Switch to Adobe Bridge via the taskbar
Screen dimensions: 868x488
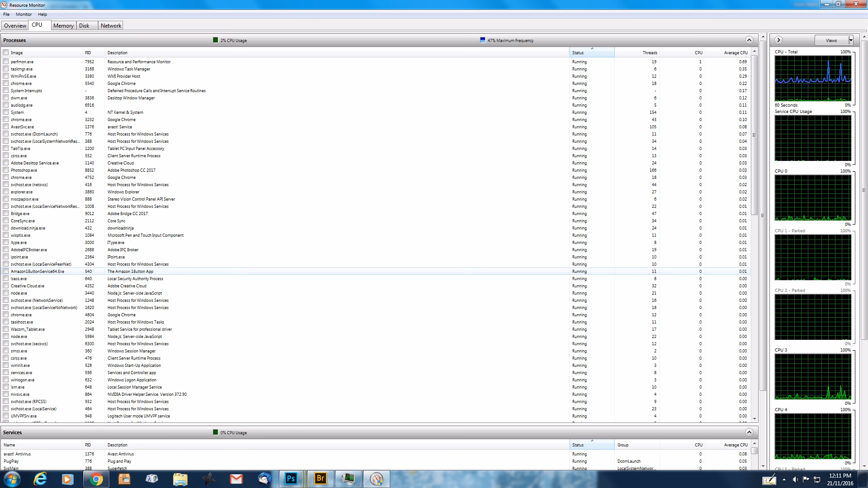[x=321, y=479]
